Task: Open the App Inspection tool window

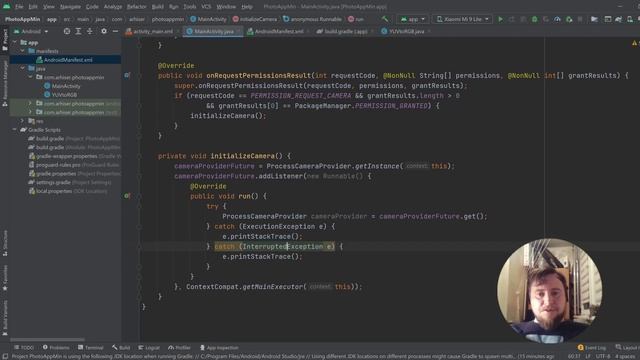Action: pos(219,348)
